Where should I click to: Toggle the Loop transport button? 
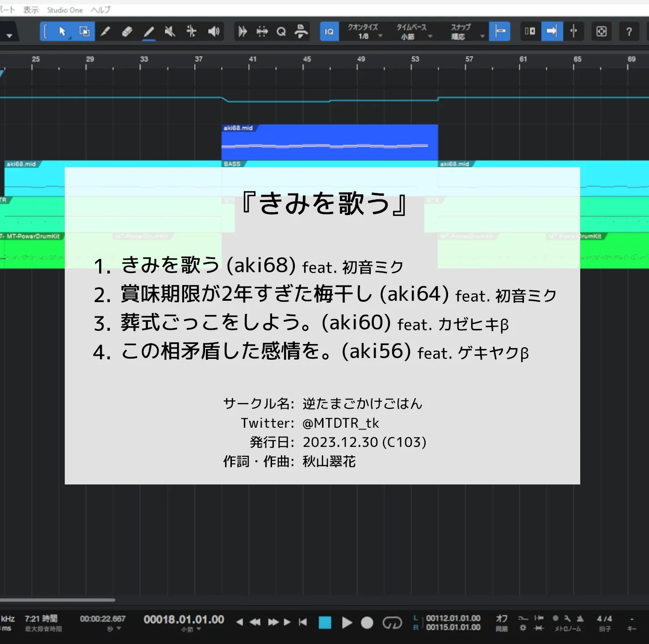click(x=392, y=623)
